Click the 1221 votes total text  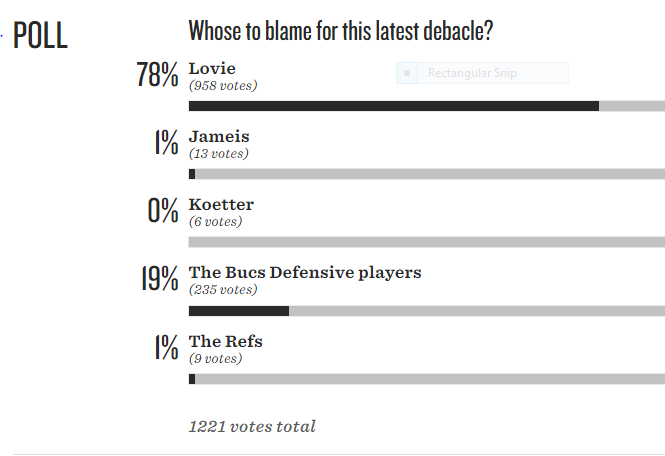tap(252, 427)
